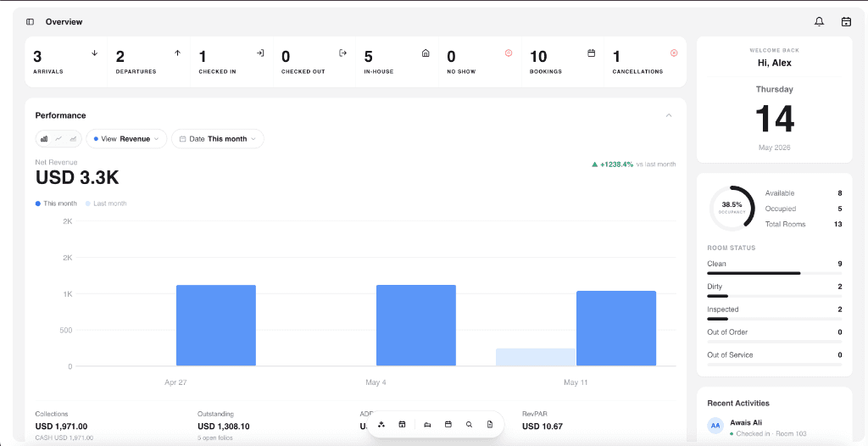
Task: Open the 0 Checked Out card
Action: coord(314,62)
